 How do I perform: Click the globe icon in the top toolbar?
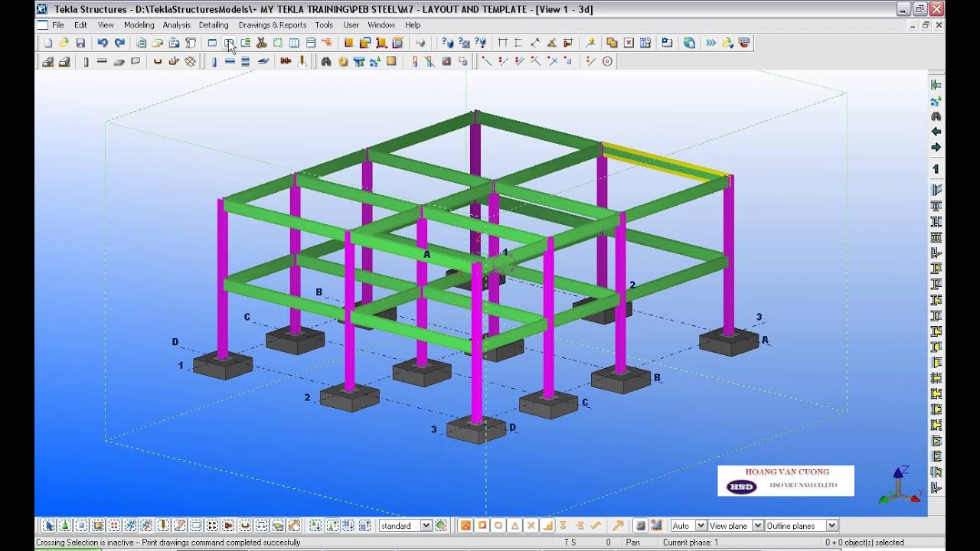[689, 43]
